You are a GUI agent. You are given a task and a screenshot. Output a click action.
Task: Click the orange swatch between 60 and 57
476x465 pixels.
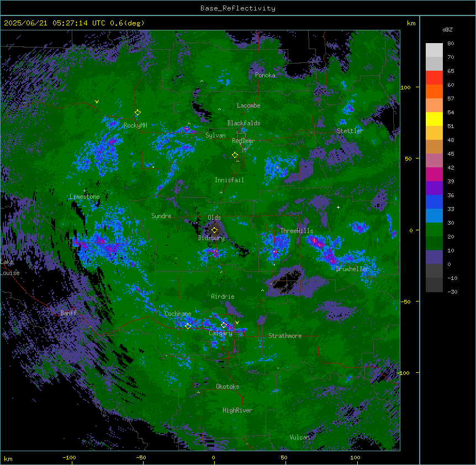coord(434,91)
